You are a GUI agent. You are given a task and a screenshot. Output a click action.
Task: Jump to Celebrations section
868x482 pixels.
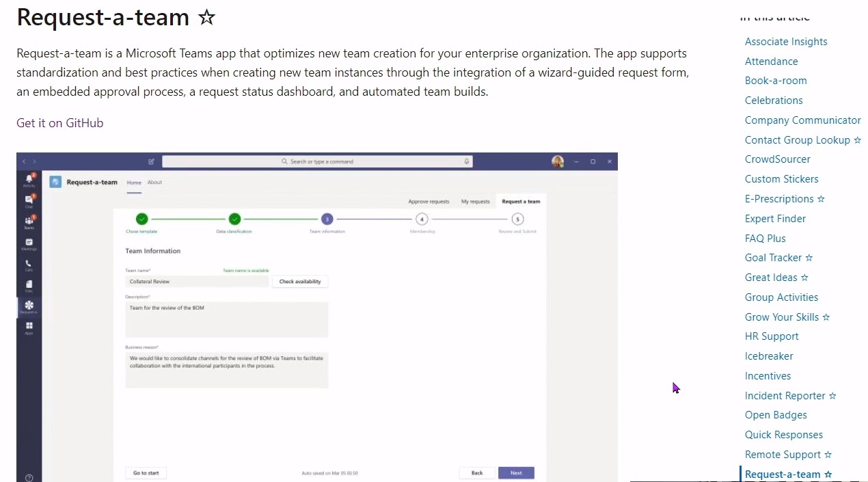774,101
